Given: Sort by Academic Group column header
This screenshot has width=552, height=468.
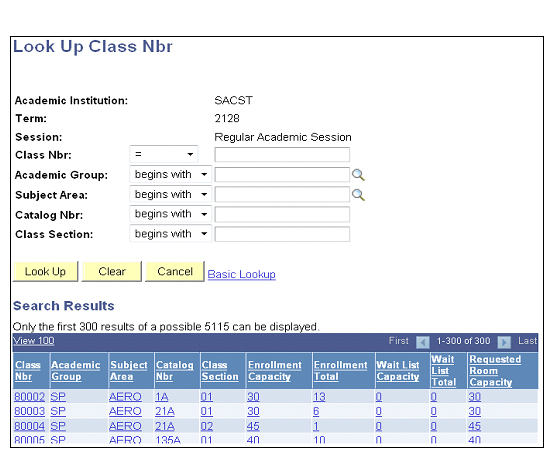Looking at the screenshot, I should tap(76, 371).
